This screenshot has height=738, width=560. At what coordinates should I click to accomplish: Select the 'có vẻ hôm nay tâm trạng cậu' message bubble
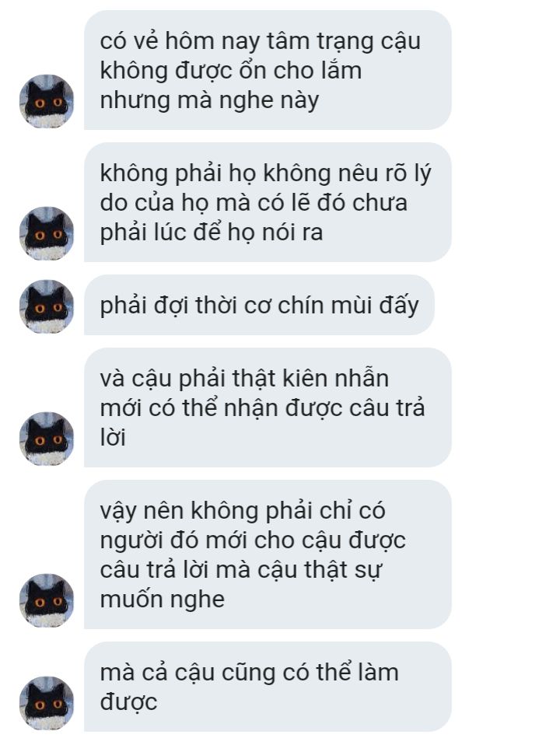pyautogui.click(x=268, y=70)
